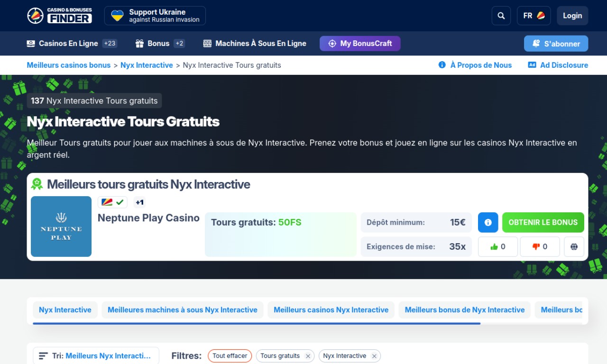Click the Seychelles flag verified badge

[x=112, y=202]
